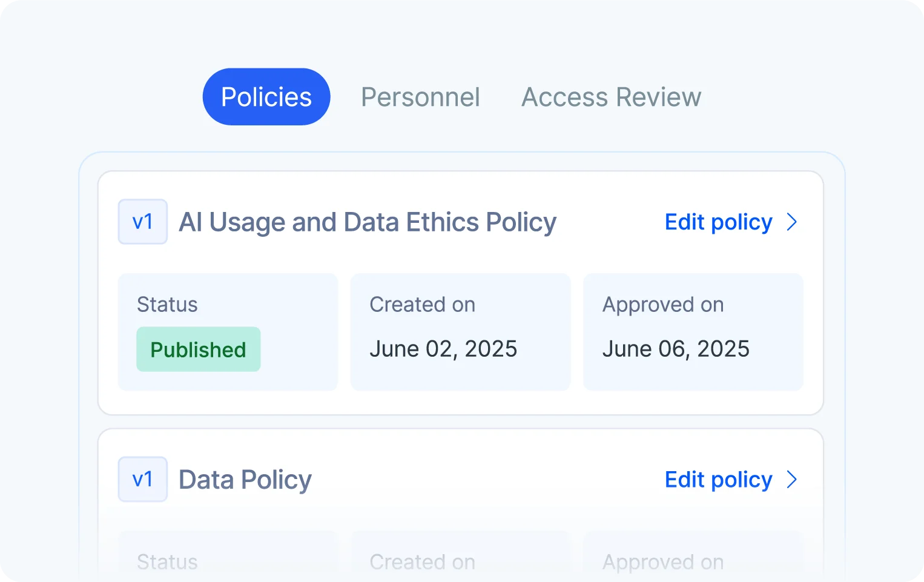Click the Created on field under Data Policy
Screen dimensions: 924x582
coord(422,562)
